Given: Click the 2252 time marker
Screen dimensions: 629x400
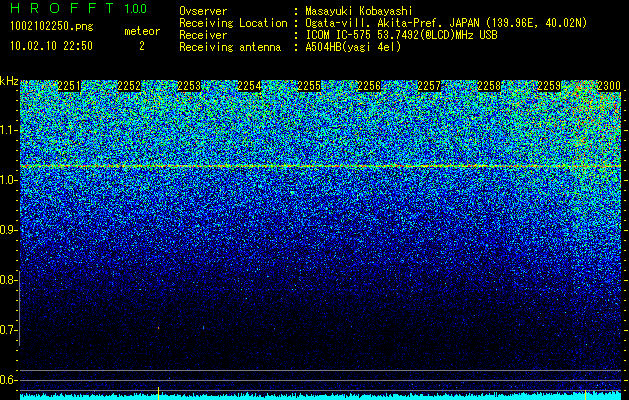Looking at the screenshot, I should [129, 86].
